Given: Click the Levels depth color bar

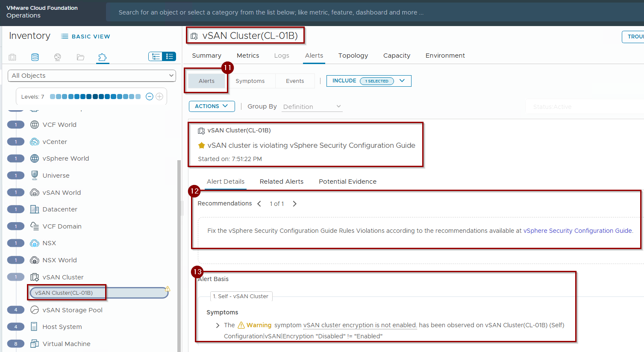Looking at the screenshot, I should (95, 97).
